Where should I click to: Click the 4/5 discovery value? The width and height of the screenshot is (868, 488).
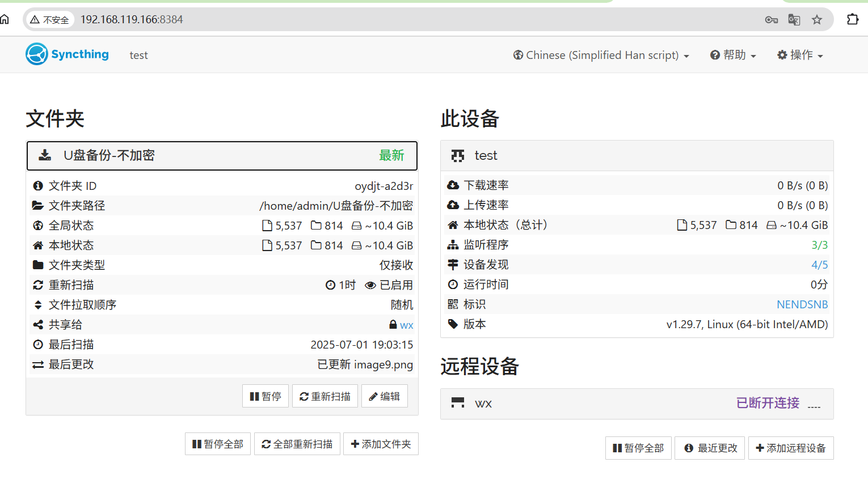point(819,265)
